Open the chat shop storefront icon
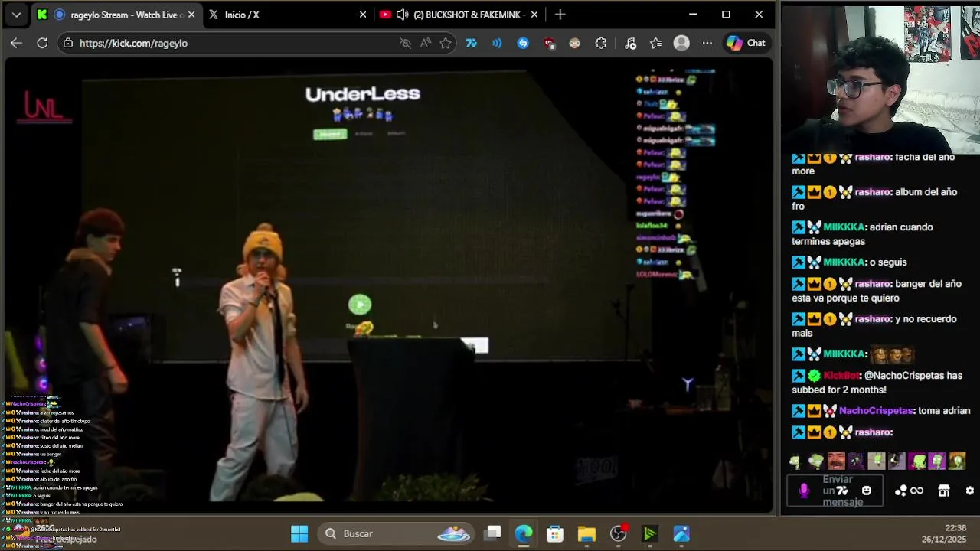 click(944, 491)
